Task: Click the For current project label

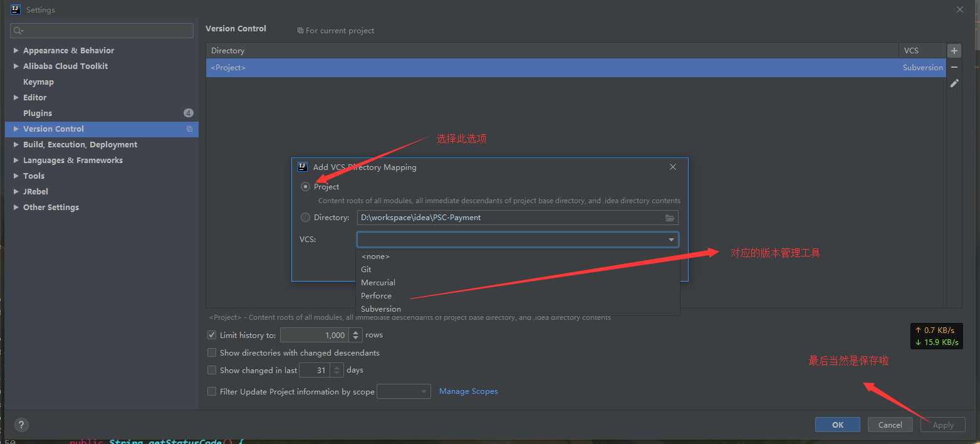Action: click(x=336, y=31)
